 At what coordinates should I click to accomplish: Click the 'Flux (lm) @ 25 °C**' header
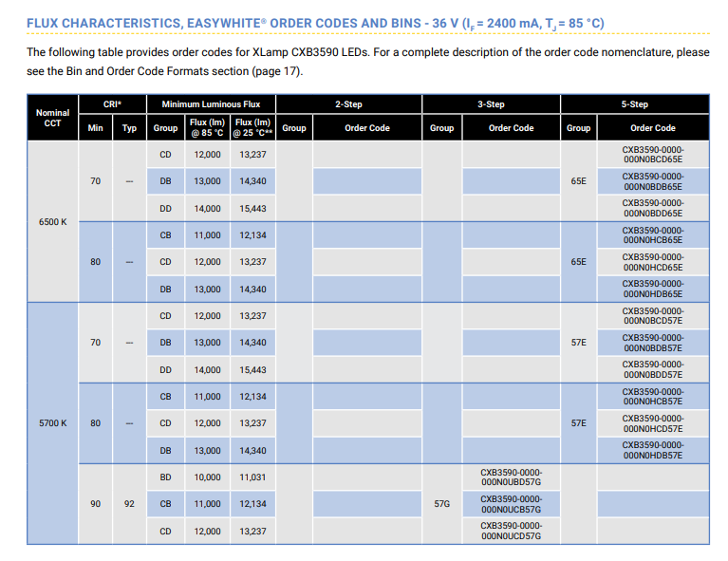tap(252, 128)
